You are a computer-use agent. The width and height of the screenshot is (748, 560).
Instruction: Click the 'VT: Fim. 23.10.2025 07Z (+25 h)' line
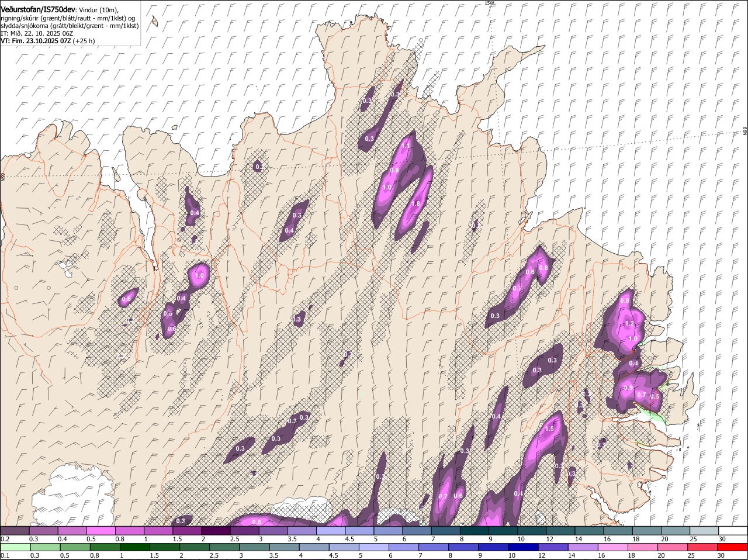(47, 41)
